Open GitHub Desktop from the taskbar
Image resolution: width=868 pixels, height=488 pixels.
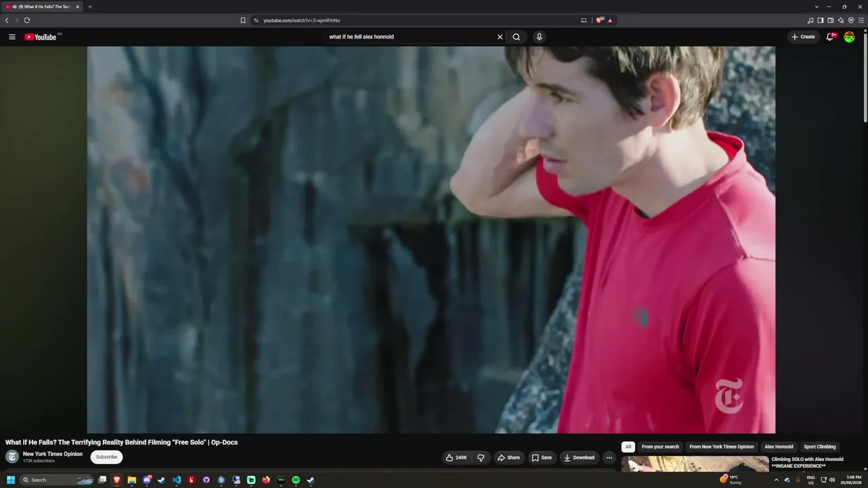point(206,480)
